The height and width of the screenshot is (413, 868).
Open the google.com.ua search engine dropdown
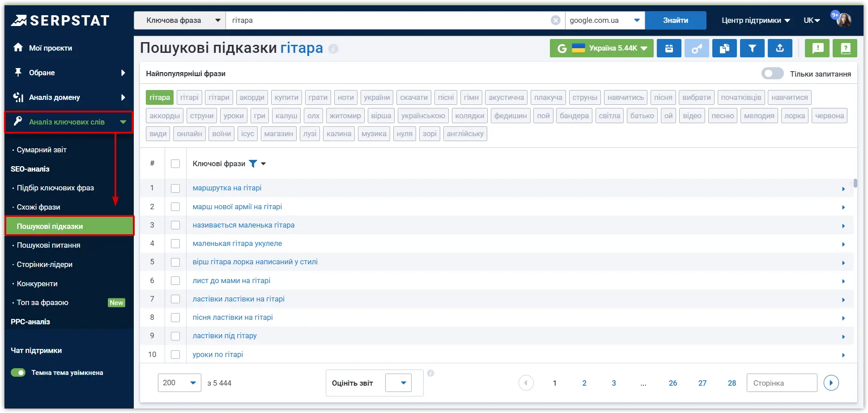[x=605, y=20]
